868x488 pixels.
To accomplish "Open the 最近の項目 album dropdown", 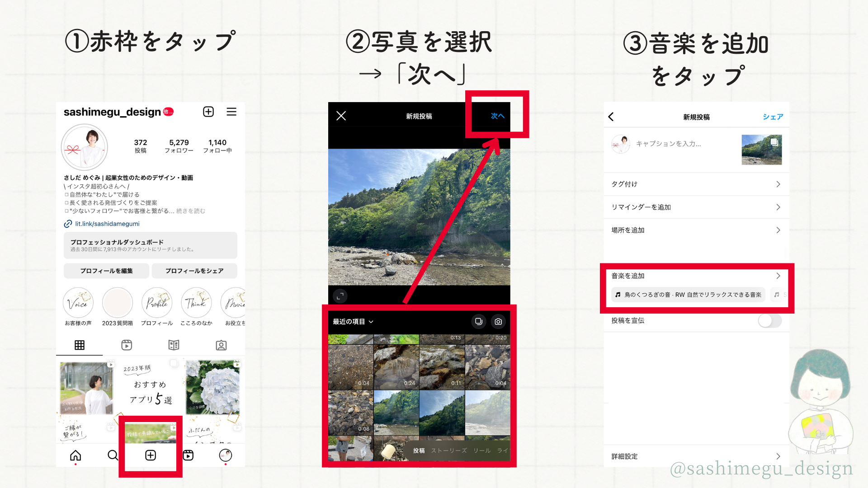I will tap(353, 322).
